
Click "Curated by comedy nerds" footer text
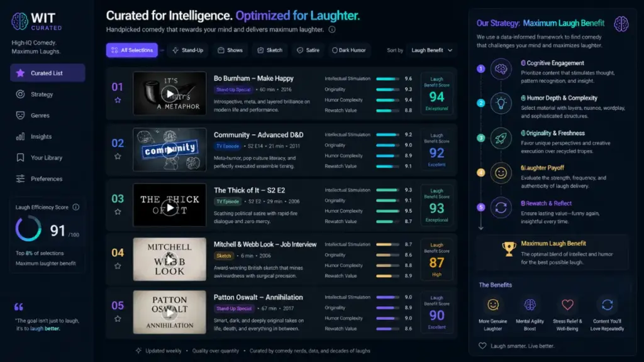(x=309, y=351)
